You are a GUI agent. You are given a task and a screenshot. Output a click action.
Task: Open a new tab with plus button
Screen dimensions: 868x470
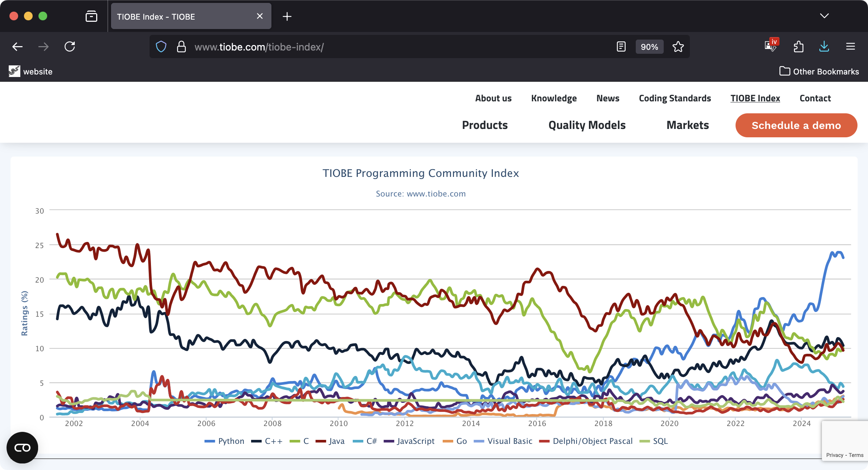click(287, 16)
